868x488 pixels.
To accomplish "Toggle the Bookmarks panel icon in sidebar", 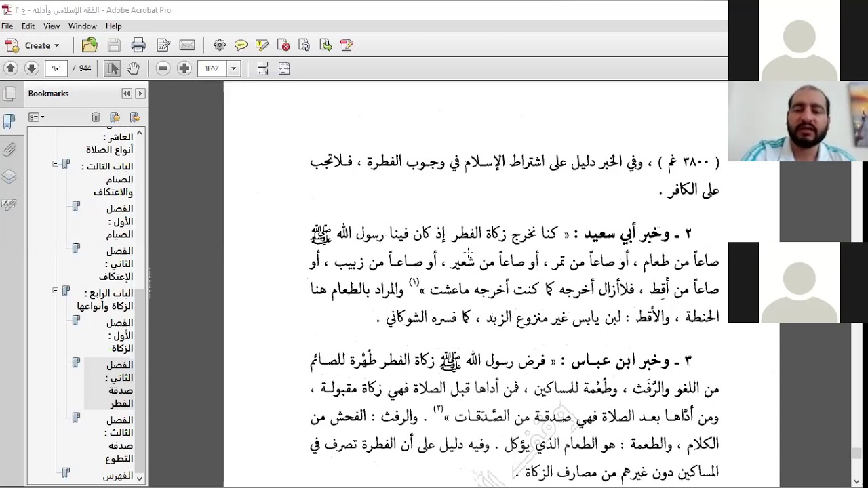I will pyautogui.click(x=9, y=121).
